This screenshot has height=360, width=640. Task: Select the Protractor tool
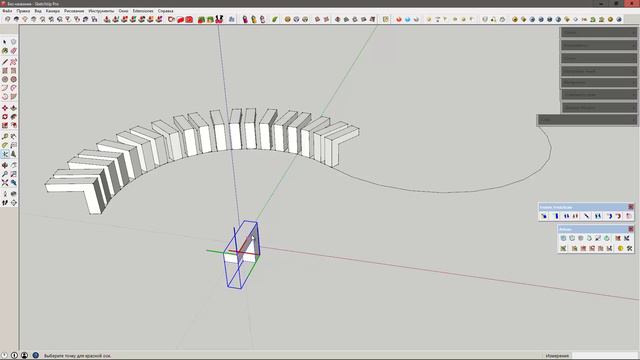pos(5,145)
